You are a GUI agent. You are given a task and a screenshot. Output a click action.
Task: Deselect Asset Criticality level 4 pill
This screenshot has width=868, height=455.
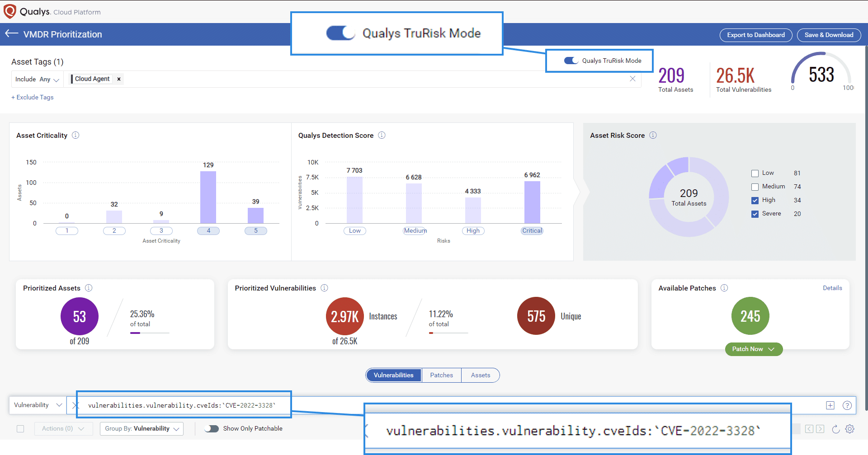click(x=208, y=230)
